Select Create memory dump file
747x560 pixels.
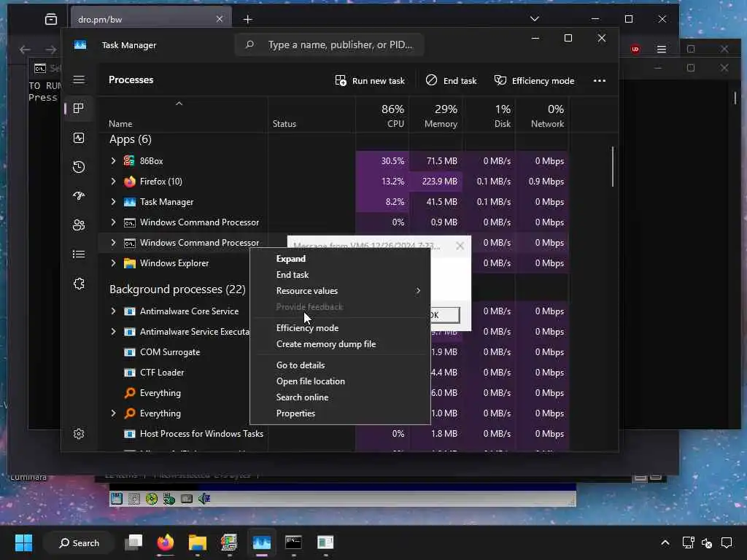(340, 344)
